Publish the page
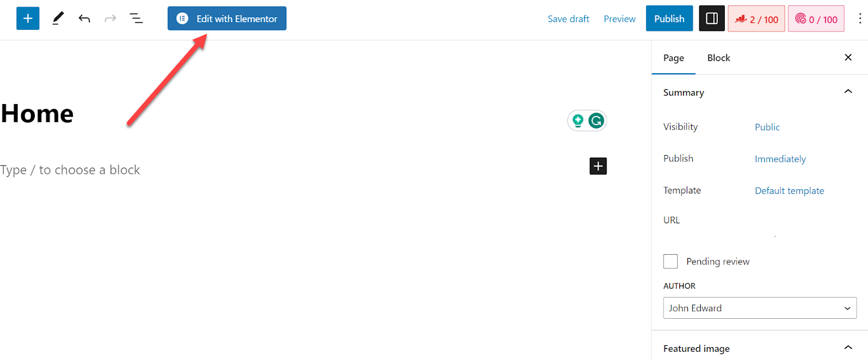 pyautogui.click(x=669, y=18)
